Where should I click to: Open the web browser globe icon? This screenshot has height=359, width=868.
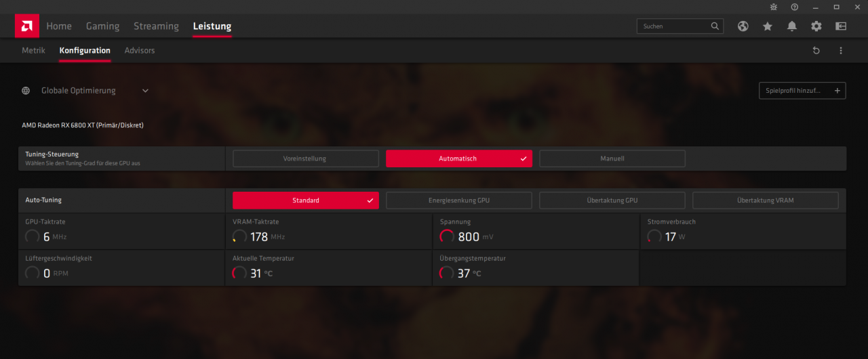point(743,26)
